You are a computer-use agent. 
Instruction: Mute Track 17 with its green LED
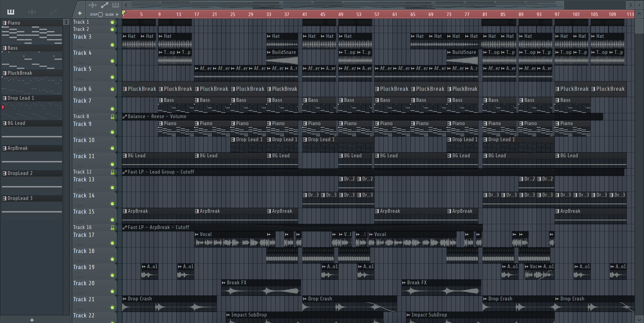[112, 243]
